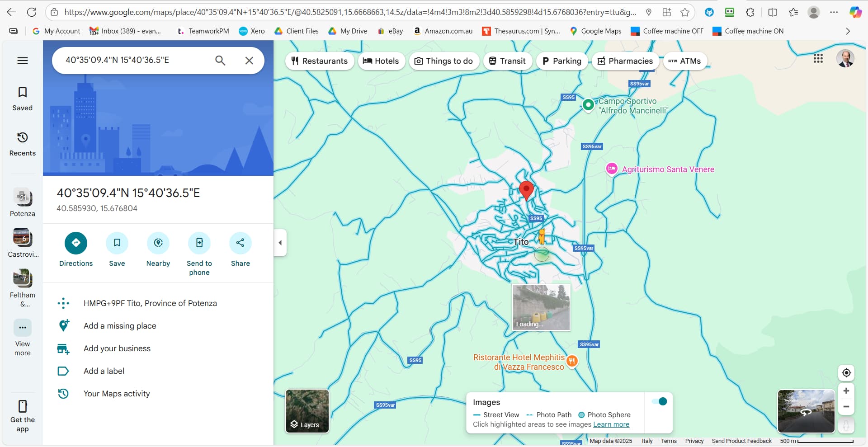Open the Layers map type thumbnail

307,411
